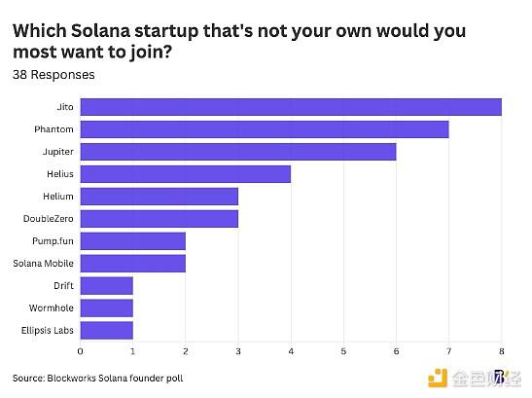Click the Wormhole bar
The height and width of the screenshot is (398, 532).
[107, 308]
